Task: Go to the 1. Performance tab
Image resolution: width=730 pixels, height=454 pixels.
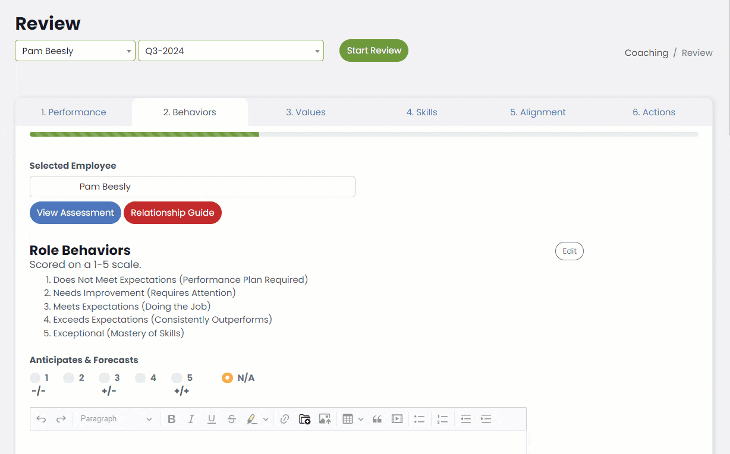Action: 73,112
